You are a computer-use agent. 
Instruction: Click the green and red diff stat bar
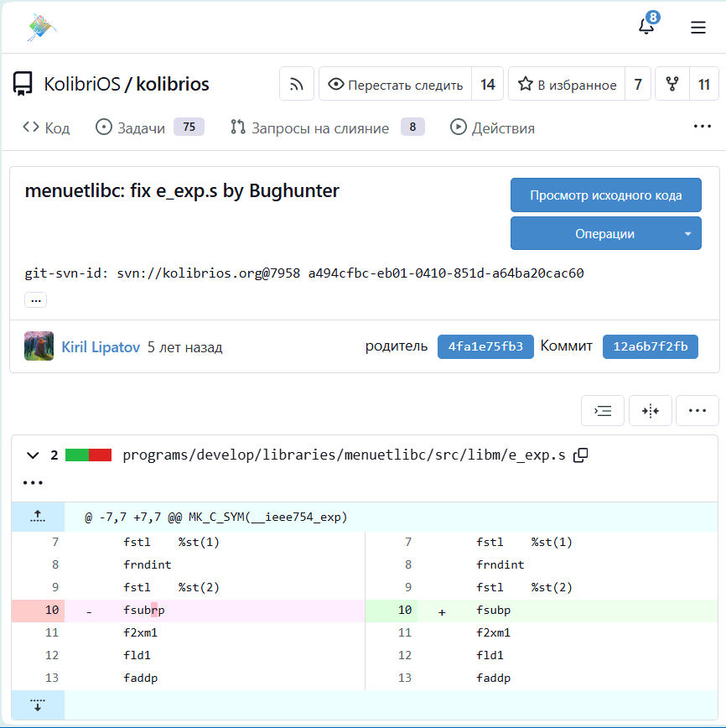(x=88, y=455)
